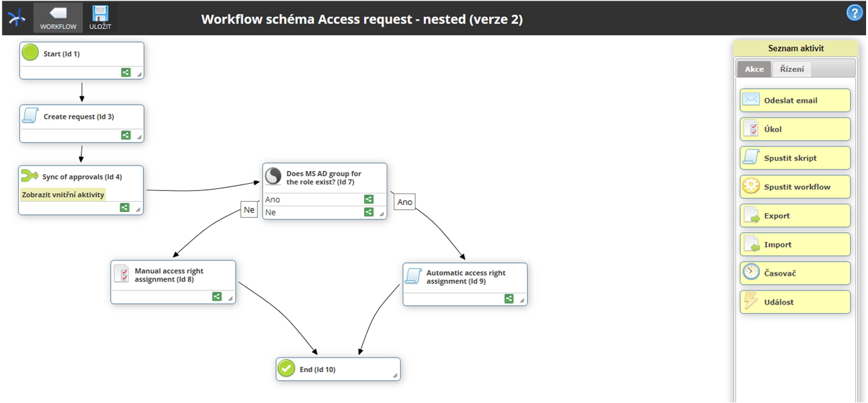Click share icon on Create request (Id 3)
868x403 pixels.
[126, 135]
